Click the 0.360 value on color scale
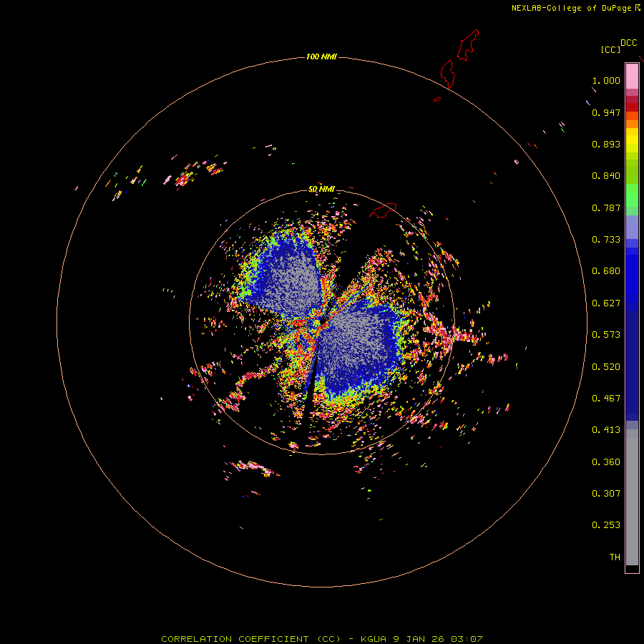 tap(606, 462)
